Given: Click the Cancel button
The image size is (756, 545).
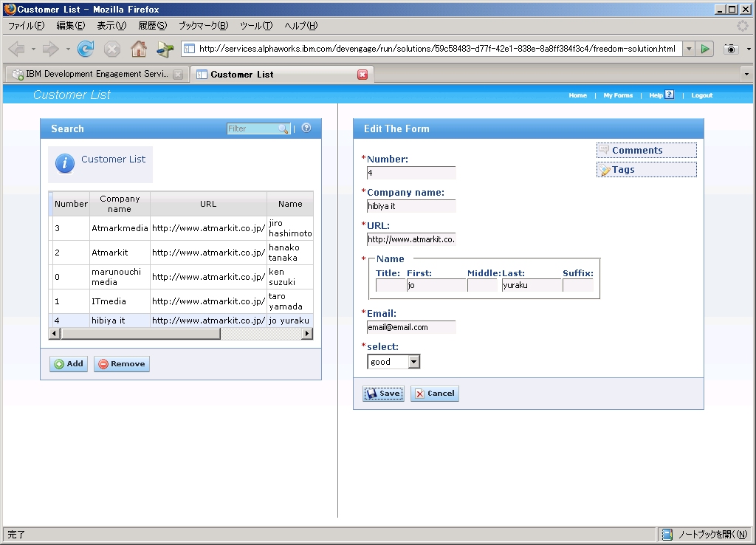Looking at the screenshot, I should tap(434, 394).
